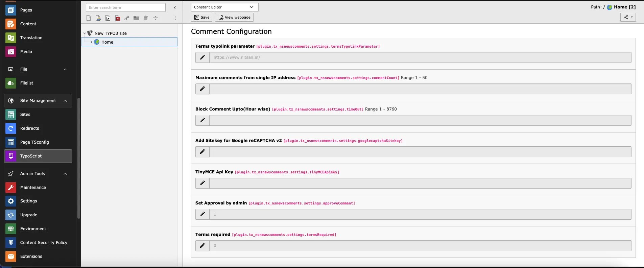Collapse the Admin Tools module group

tap(65, 174)
